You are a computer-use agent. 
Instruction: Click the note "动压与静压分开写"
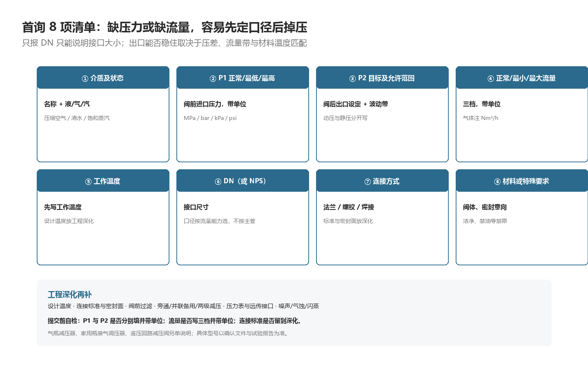pyautogui.click(x=345, y=118)
